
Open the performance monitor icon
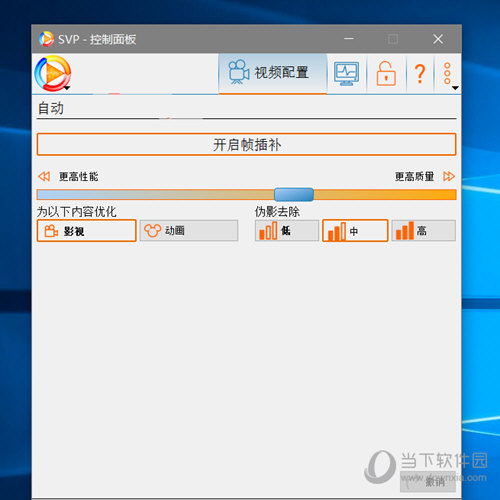(346, 73)
